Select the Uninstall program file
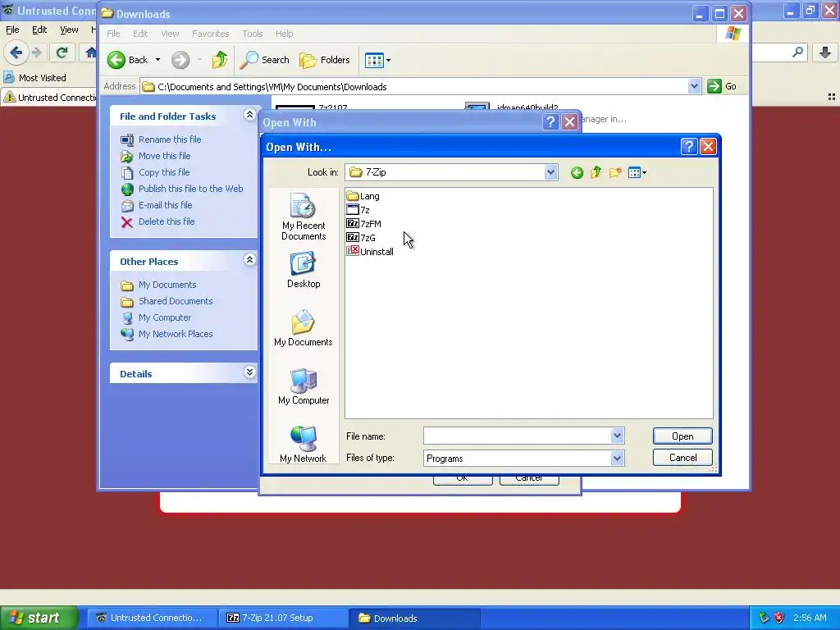Screen dimensions: 840x630 pyautogui.click(x=370, y=252)
